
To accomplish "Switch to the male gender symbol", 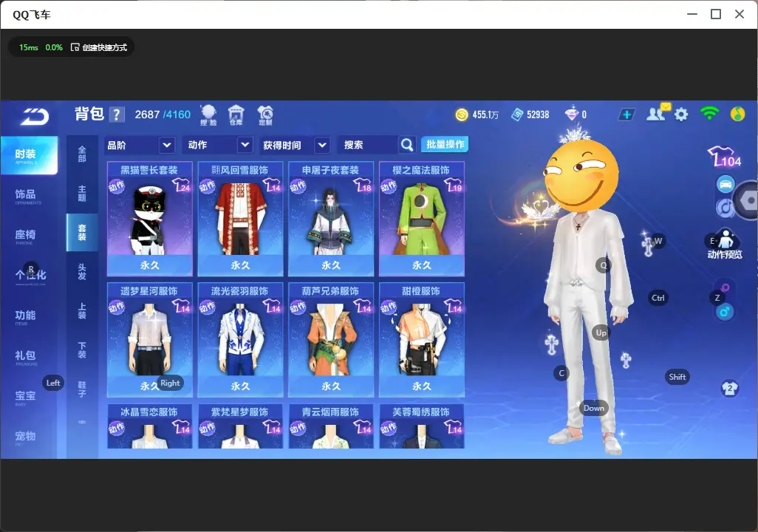I will (724, 312).
